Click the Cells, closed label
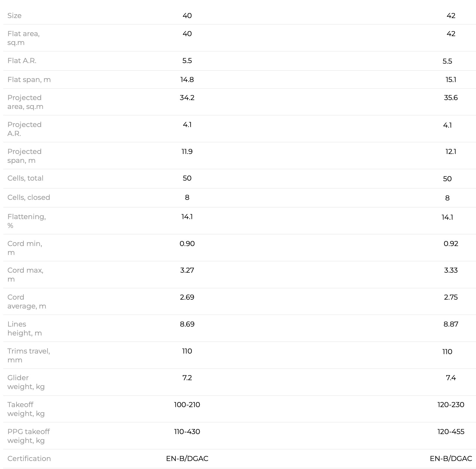 [x=29, y=197]
